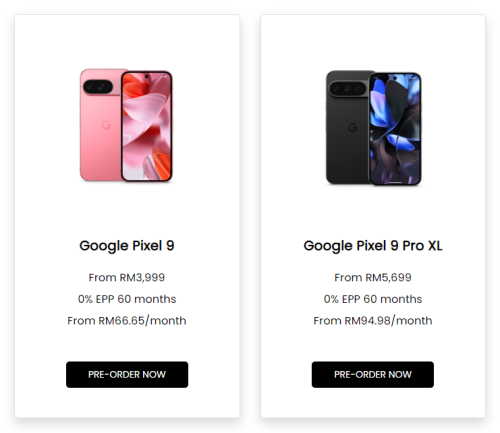
Task: Select the From RM3,999 price text
Action: (x=127, y=277)
